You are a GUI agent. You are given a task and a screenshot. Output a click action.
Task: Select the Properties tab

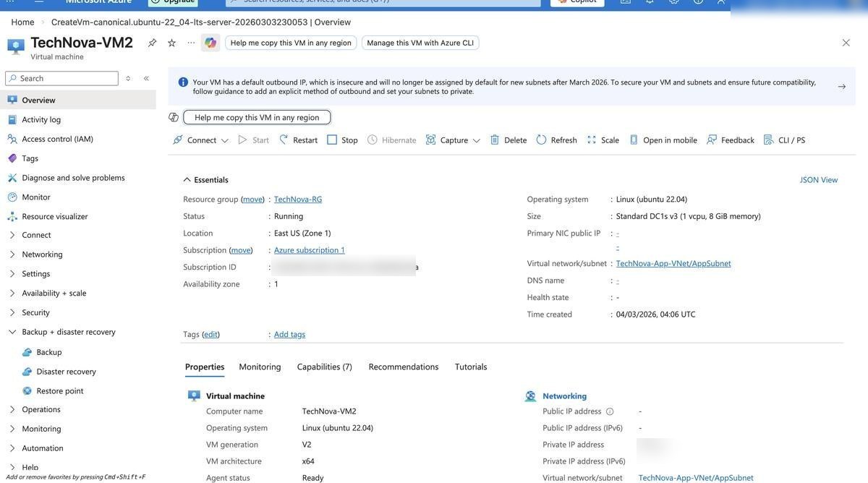[x=205, y=367]
